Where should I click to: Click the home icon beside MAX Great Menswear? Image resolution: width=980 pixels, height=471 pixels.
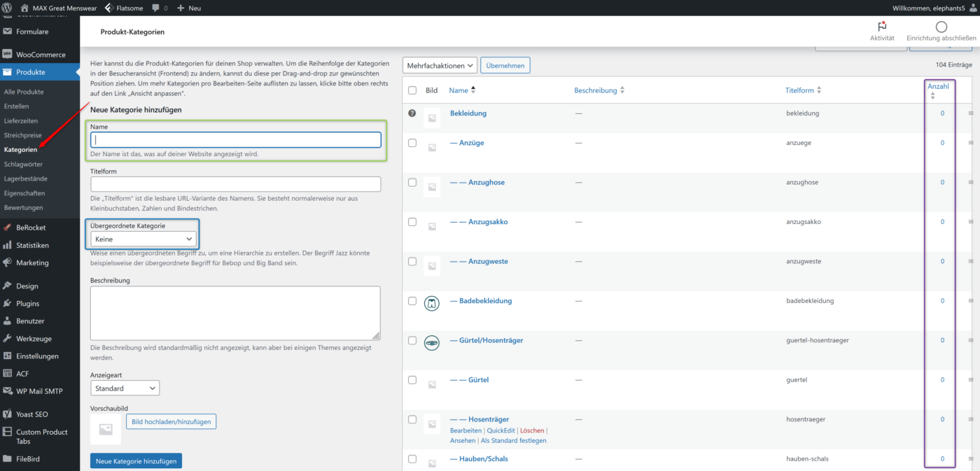[24, 8]
